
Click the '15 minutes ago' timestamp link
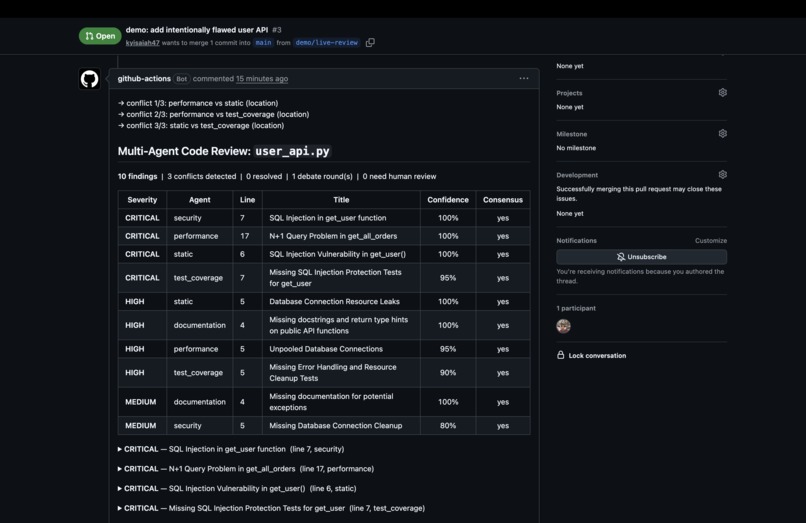262,79
